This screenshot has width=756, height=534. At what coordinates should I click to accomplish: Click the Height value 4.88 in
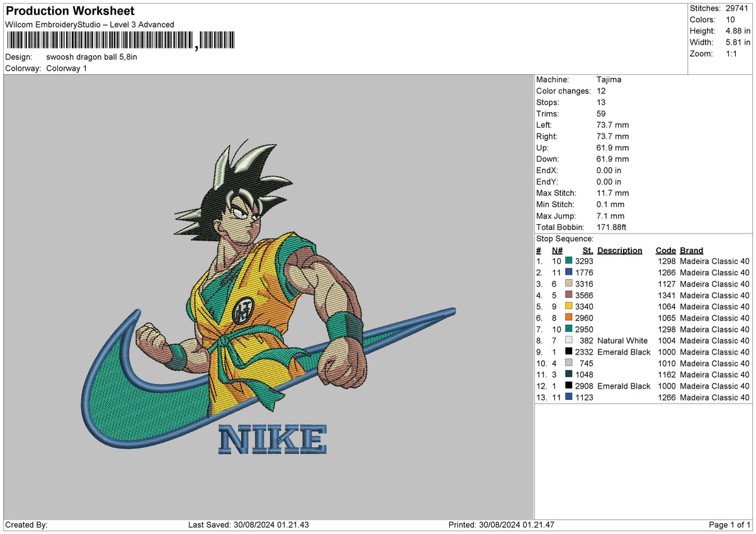click(x=738, y=31)
